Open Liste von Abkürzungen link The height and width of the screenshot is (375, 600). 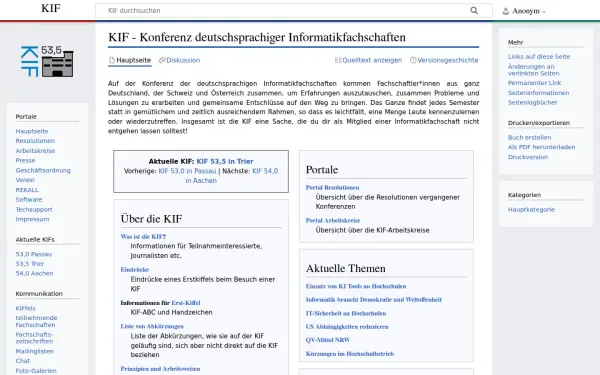point(152,326)
